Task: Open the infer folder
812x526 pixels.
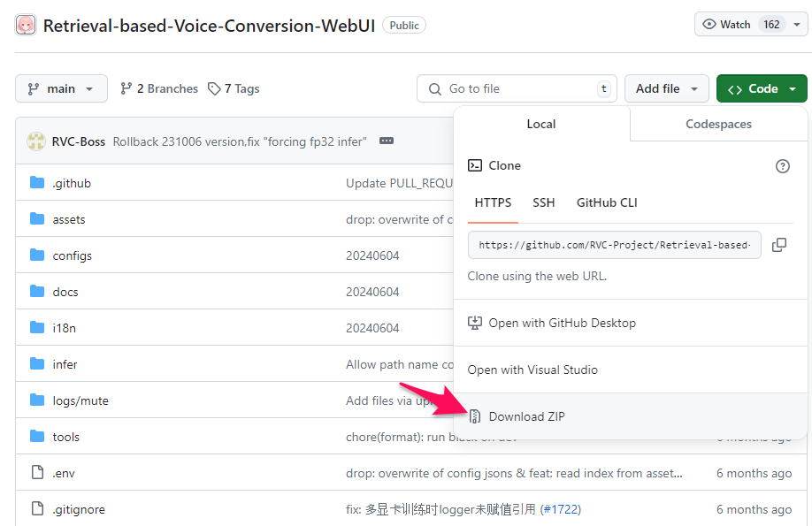Action: (x=65, y=364)
